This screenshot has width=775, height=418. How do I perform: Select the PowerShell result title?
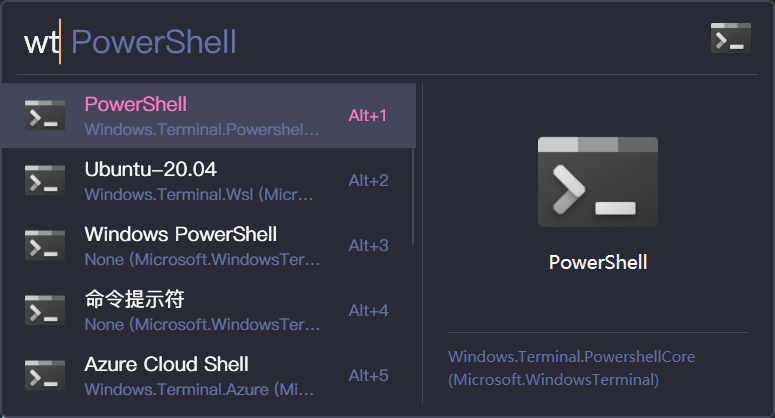[136, 104]
